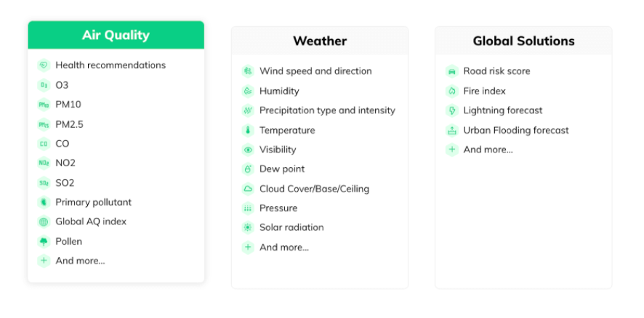
Task: Open the Solar radiation entry
Action: 283,227
